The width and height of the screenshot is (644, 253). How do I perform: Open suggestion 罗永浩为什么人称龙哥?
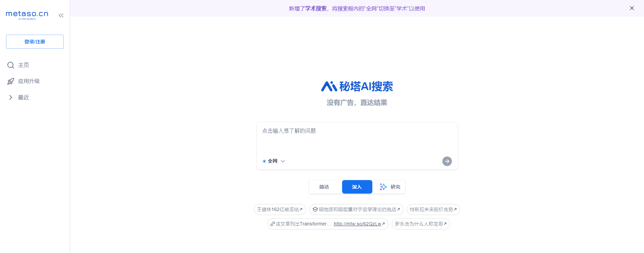(x=421, y=224)
